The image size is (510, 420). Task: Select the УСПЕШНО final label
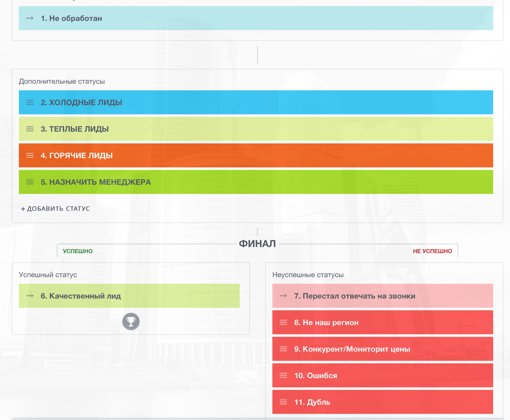(x=78, y=251)
